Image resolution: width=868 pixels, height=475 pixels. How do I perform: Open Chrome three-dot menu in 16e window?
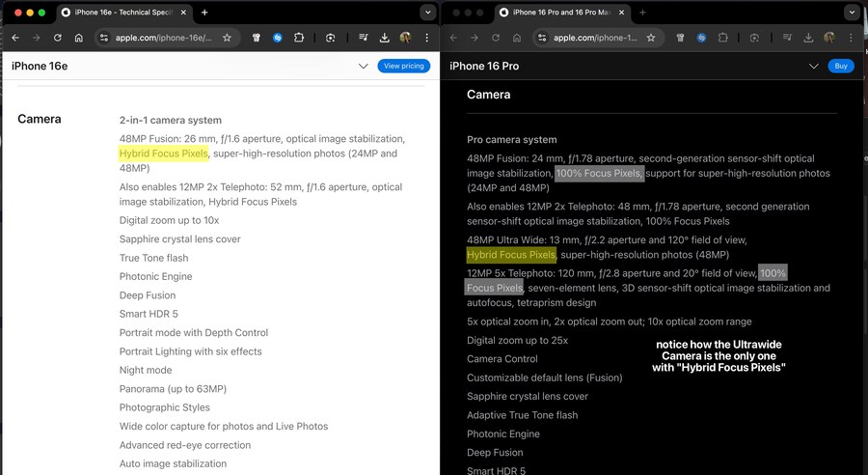coord(427,38)
